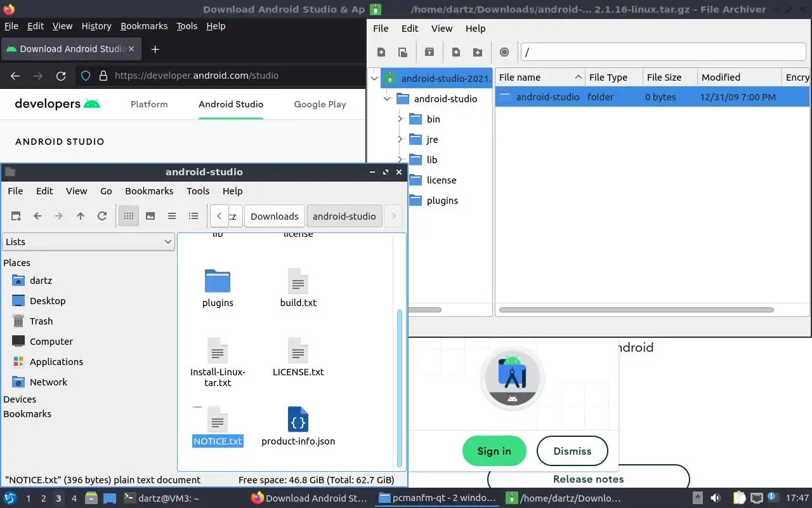Viewport: 812px width, 508px height.
Task: Click the archive path input field
Action: coord(663,52)
